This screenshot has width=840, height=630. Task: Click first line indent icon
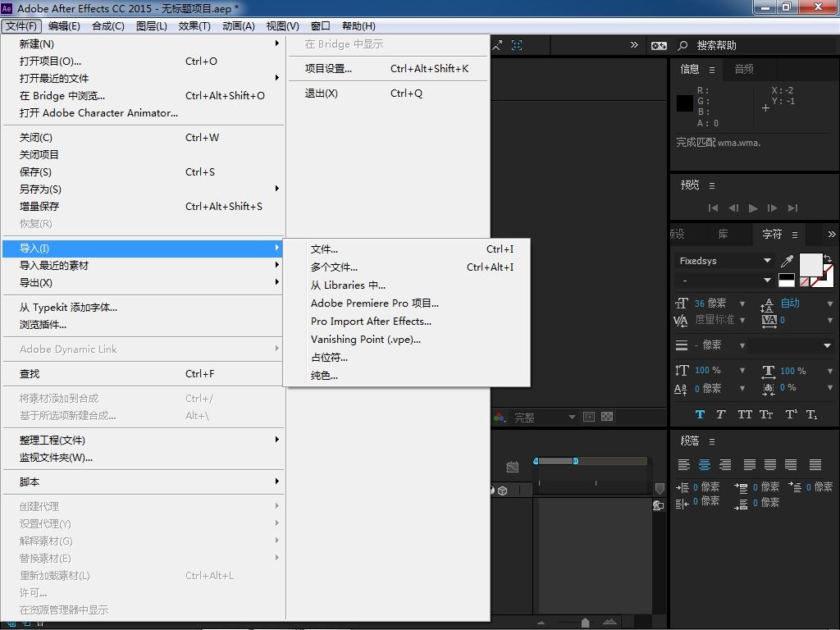794,487
